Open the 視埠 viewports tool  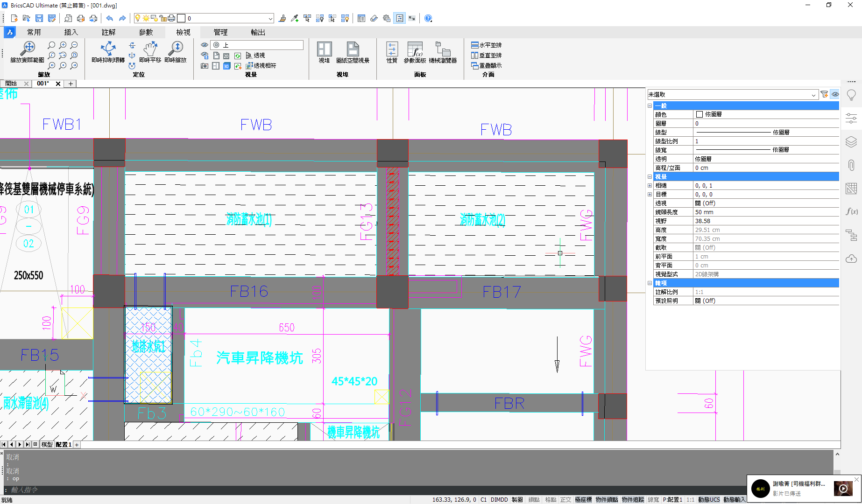(x=324, y=49)
